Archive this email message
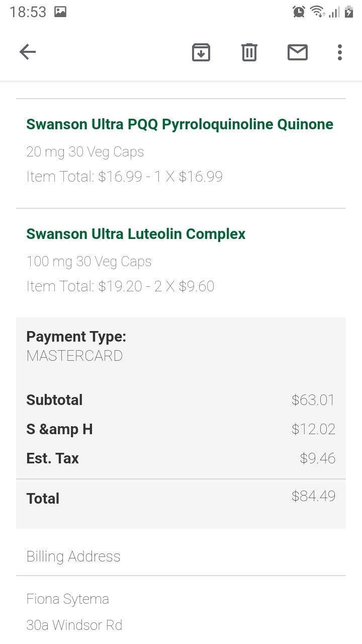Screen dimensions: 362x644 (x=201, y=52)
